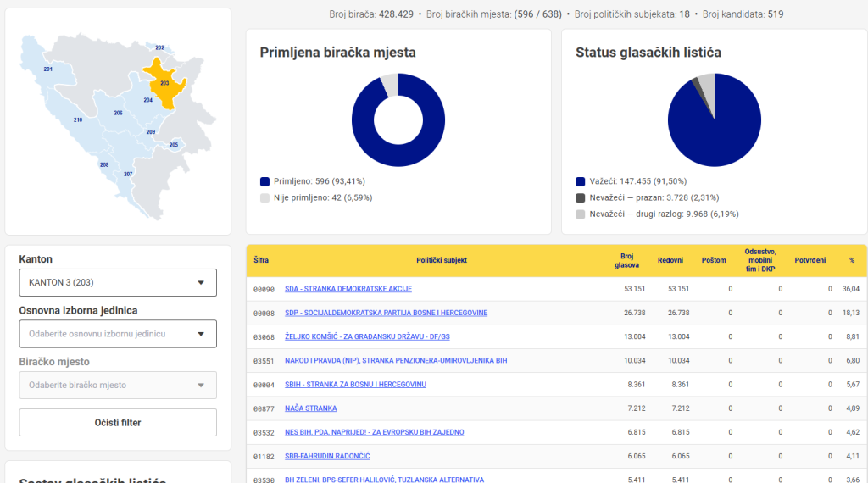The height and width of the screenshot is (483, 868).
Task: Click the Nevažeći — drugi razlog legend swatch
Action: (x=580, y=214)
